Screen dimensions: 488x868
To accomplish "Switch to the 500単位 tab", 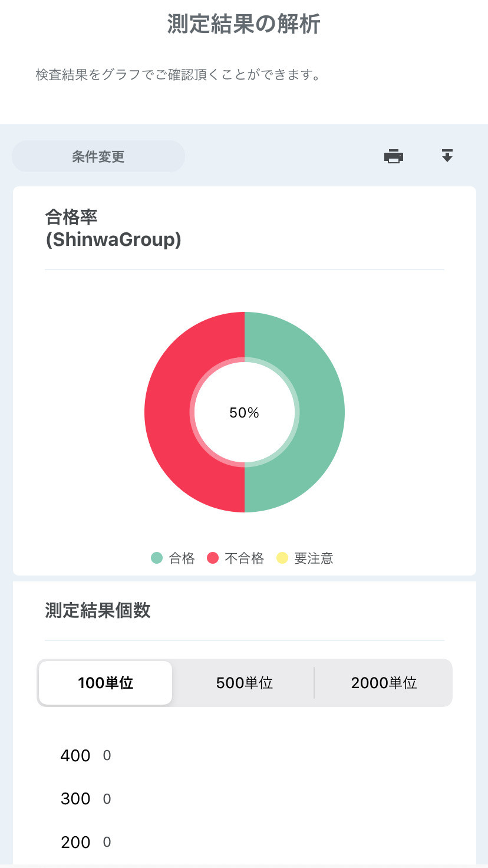I will 244,683.
